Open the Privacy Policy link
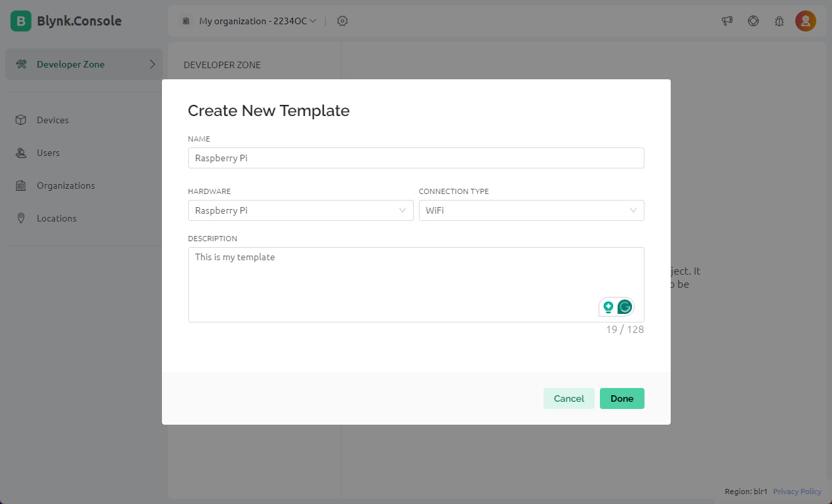This screenshot has height=504, width=832. [x=797, y=492]
